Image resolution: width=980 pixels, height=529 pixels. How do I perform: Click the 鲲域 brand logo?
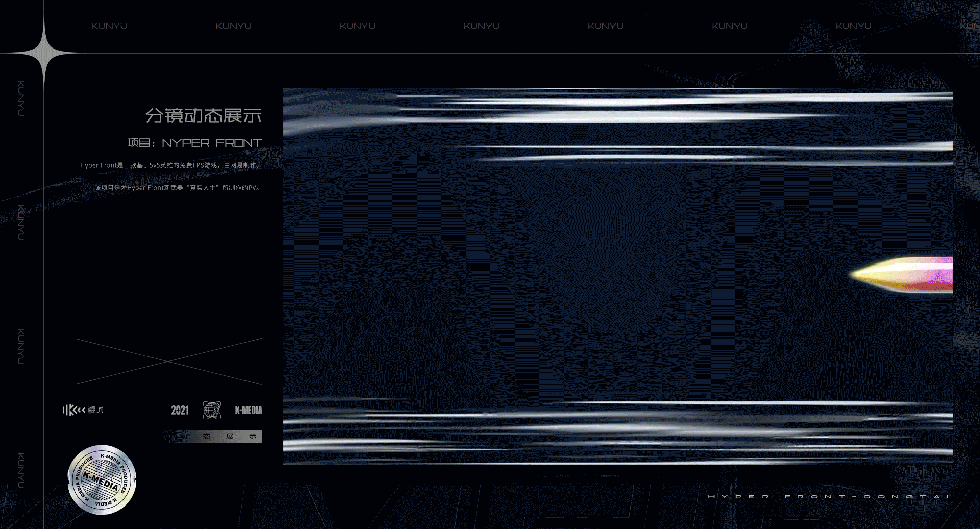pyautogui.click(x=83, y=410)
